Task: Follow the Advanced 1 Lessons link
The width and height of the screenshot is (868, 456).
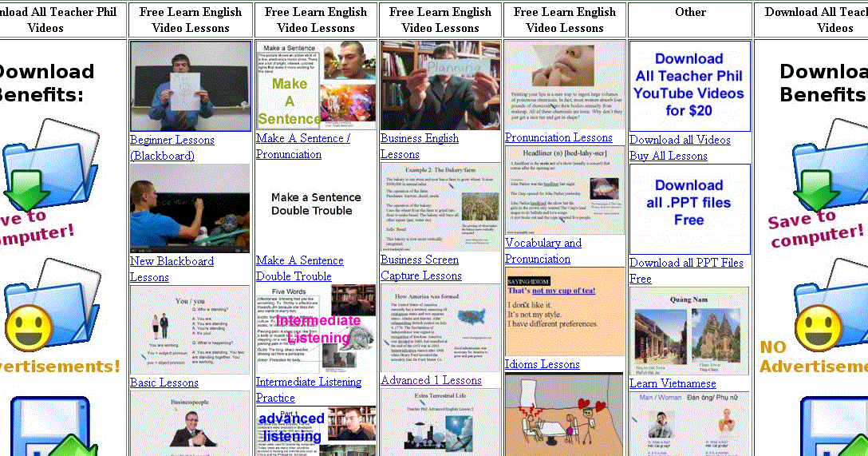Action: point(432,381)
